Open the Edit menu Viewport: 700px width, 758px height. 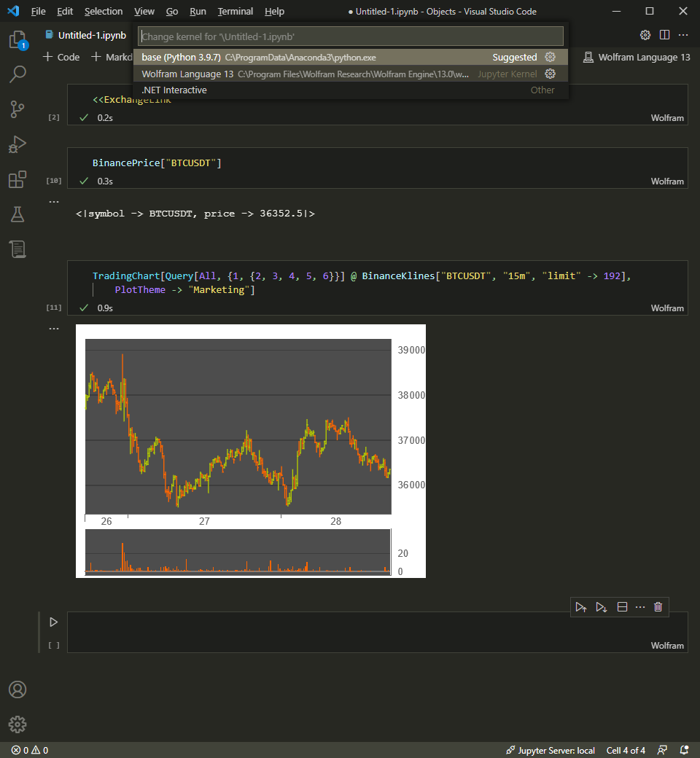click(x=65, y=11)
